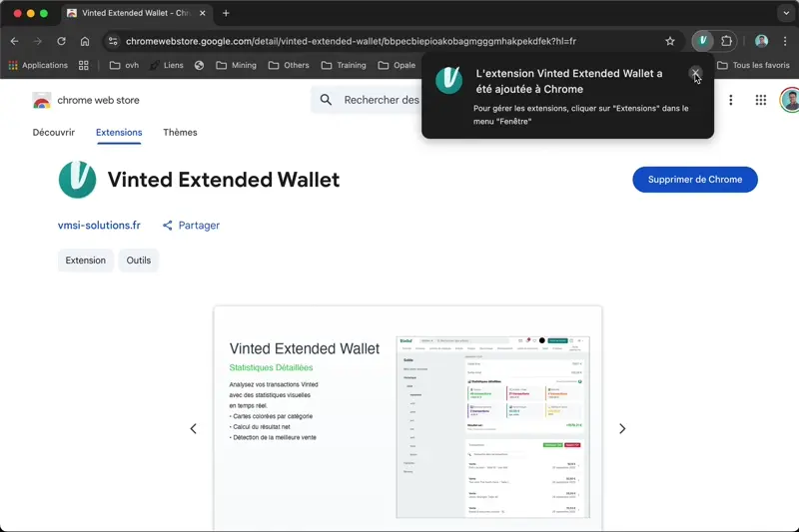Switch to the Extensions tab
799x532 pixels.
(119, 133)
